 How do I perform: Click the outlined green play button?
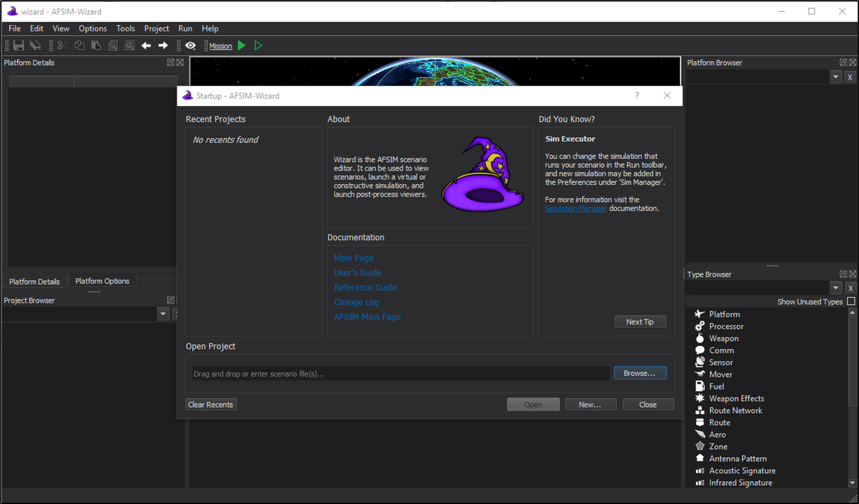[x=258, y=46]
